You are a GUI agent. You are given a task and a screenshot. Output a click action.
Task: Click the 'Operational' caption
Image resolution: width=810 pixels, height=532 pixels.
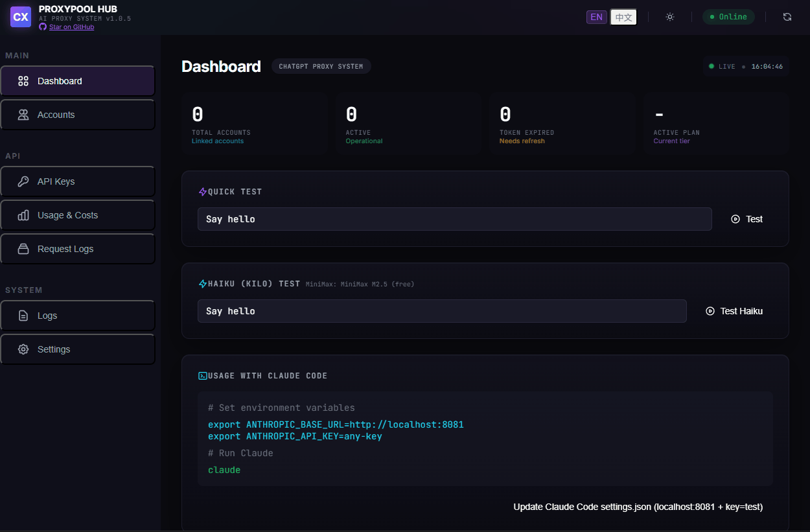click(364, 141)
